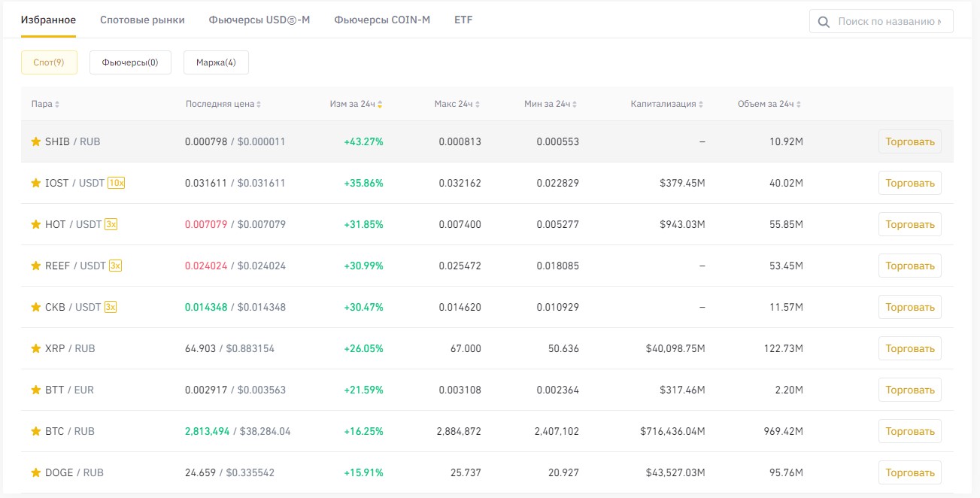Unfavorite the SHIB / RUB star
Image resolution: width=980 pixels, height=498 pixels.
click(35, 141)
